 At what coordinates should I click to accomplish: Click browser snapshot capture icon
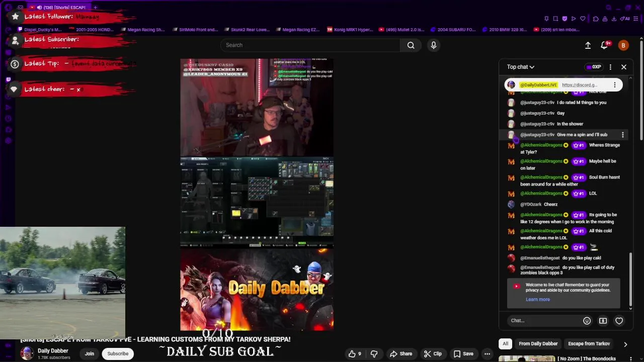pos(555,19)
